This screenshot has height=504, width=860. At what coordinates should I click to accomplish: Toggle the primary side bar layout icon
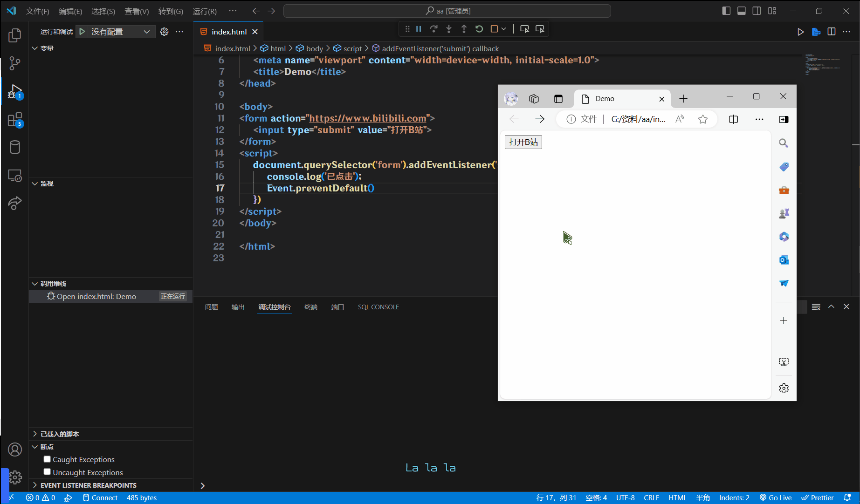pyautogui.click(x=726, y=11)
